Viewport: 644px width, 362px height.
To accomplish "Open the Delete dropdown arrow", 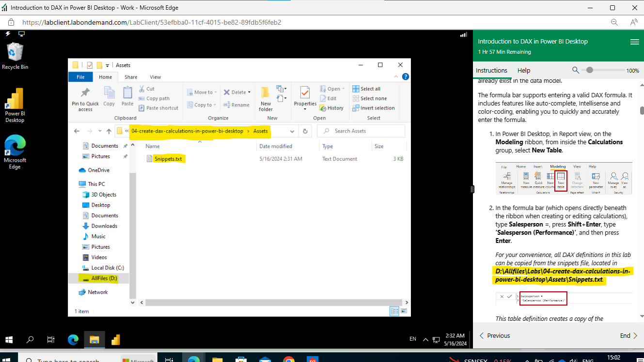I will pos(249,91).
